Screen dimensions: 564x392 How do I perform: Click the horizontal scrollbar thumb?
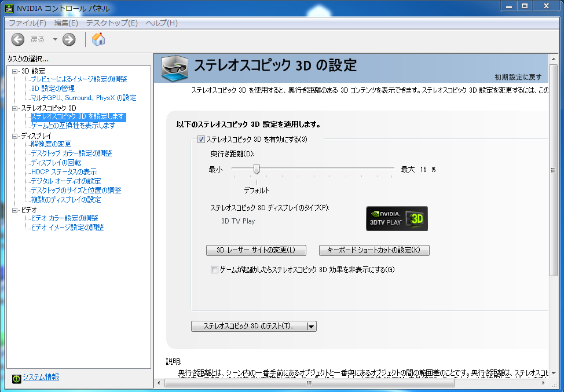point(309,383)
